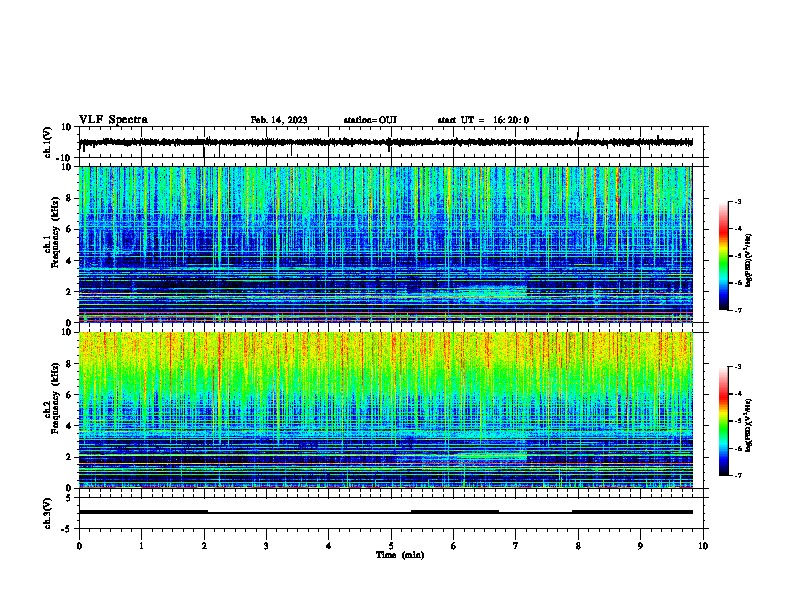Click the time axis tick label "6"
The image size is (792, 612).
(x=454, y=546)
